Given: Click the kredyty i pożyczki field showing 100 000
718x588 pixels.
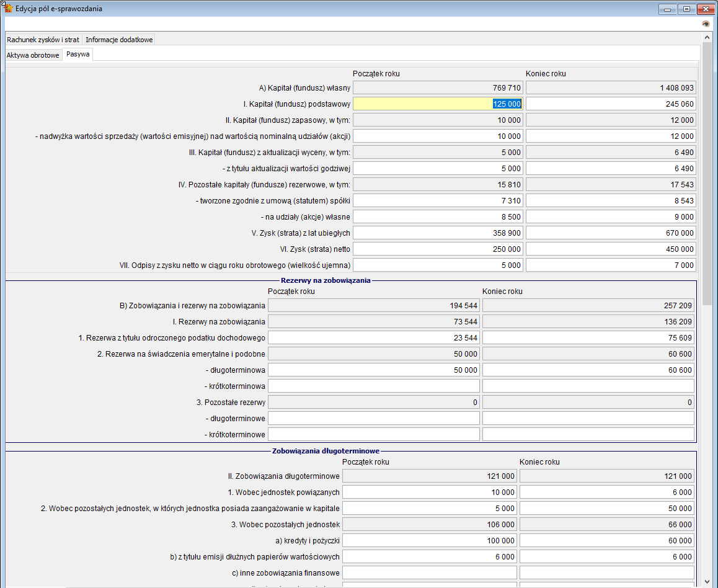Looking at the screenshot, I should coord(430,540).
